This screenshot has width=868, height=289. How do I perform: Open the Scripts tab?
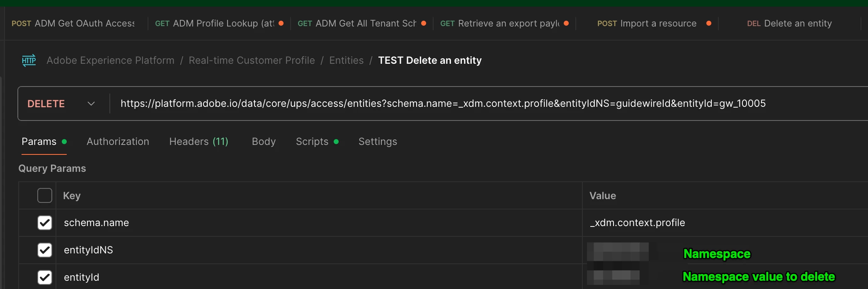(x=312, y=142)
